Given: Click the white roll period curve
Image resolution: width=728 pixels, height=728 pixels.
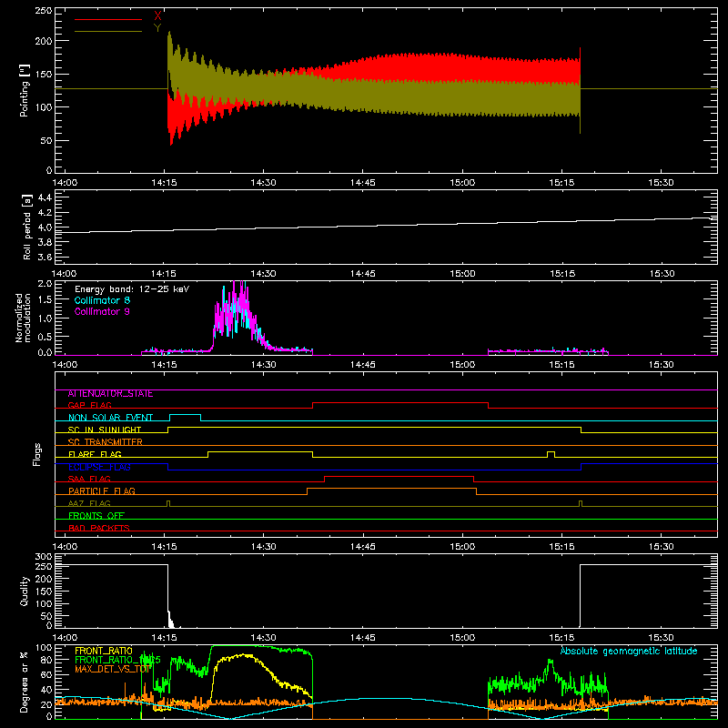Looking at the screenshot, I should [x=386, y=226].
